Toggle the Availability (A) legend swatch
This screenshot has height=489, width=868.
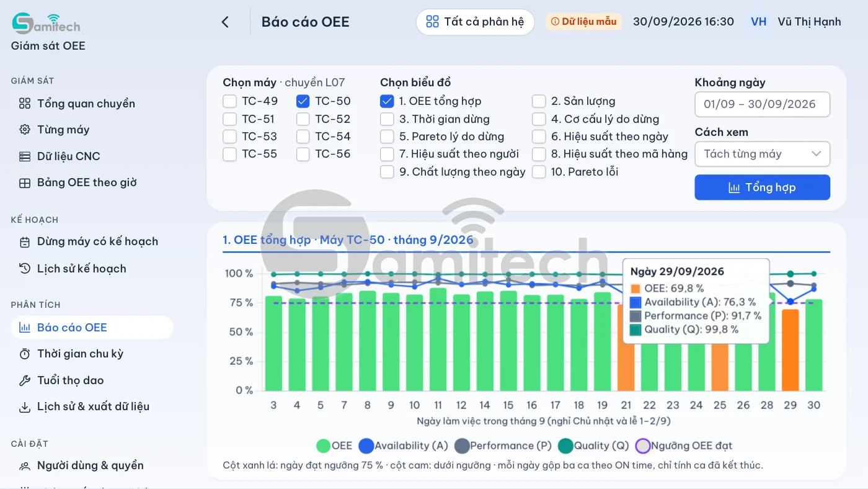[366, 446]
